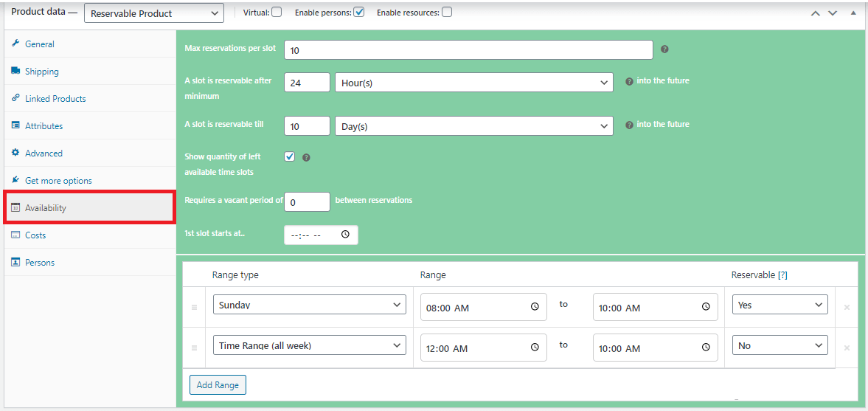Collapse Product data panel with triangle toggle
Screen dimensions: 868x411
(x=853, y=13)
